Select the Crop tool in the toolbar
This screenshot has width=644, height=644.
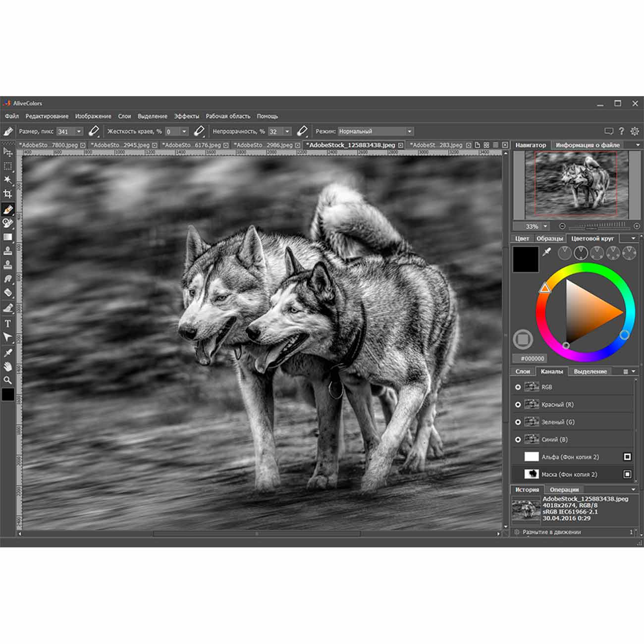click(x=8, y=194)
